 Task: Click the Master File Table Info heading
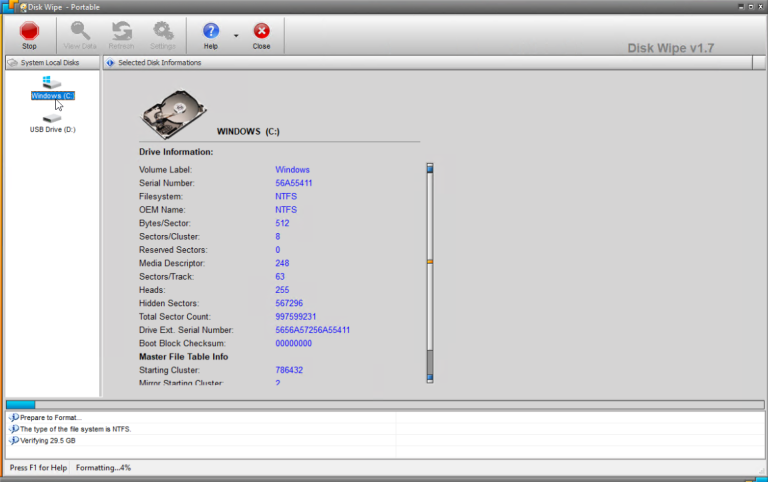point(183,357)
